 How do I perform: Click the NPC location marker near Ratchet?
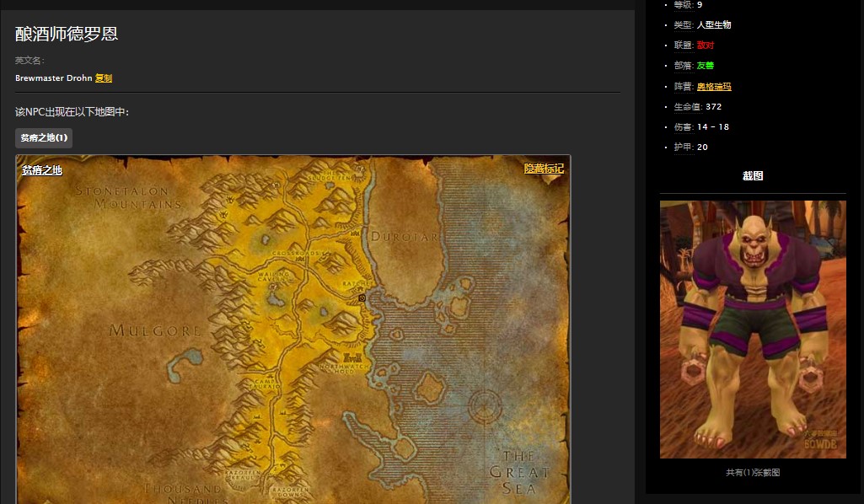[x=362, y=298]
